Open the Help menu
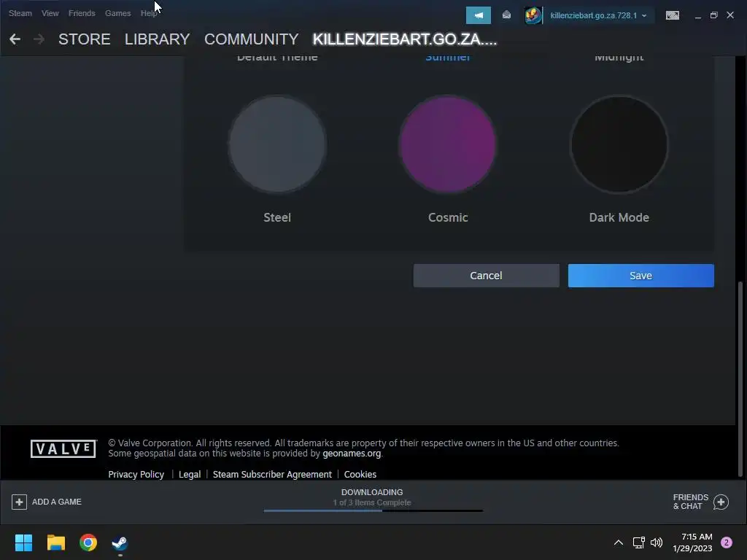Viewport: 747px width, 560px height. point(149,13)
